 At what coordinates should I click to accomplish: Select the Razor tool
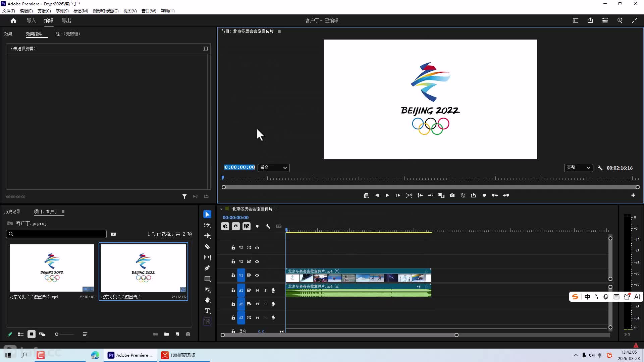(x=207, y=246)
